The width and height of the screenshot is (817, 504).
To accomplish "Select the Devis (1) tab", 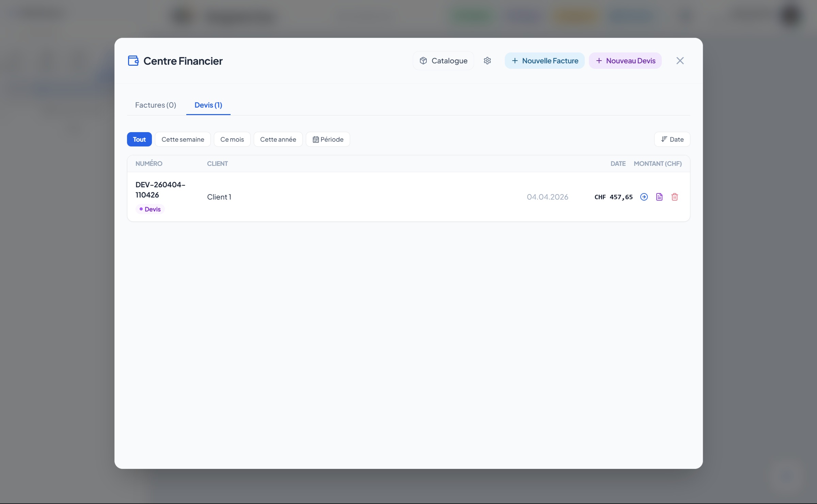I will (x=208, y=105).
